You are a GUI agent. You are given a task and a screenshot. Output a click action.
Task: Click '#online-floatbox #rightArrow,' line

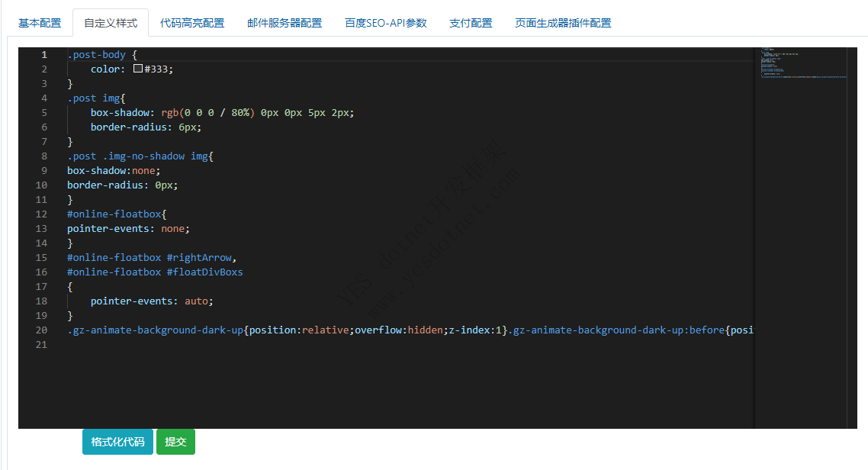152,257
